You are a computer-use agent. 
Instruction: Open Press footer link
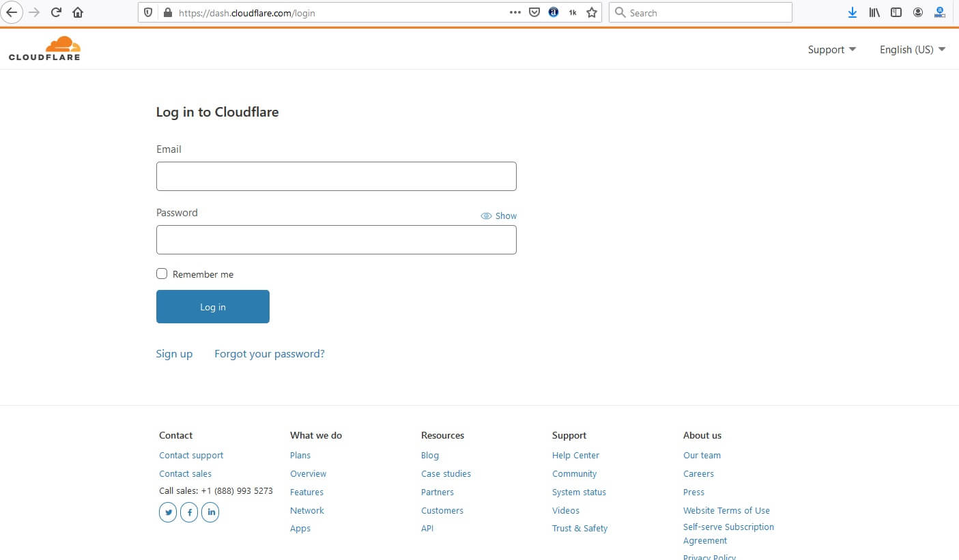tap(694, 492)
